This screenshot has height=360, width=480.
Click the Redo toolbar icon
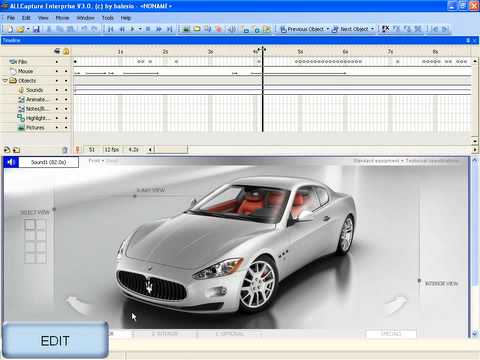94,29
